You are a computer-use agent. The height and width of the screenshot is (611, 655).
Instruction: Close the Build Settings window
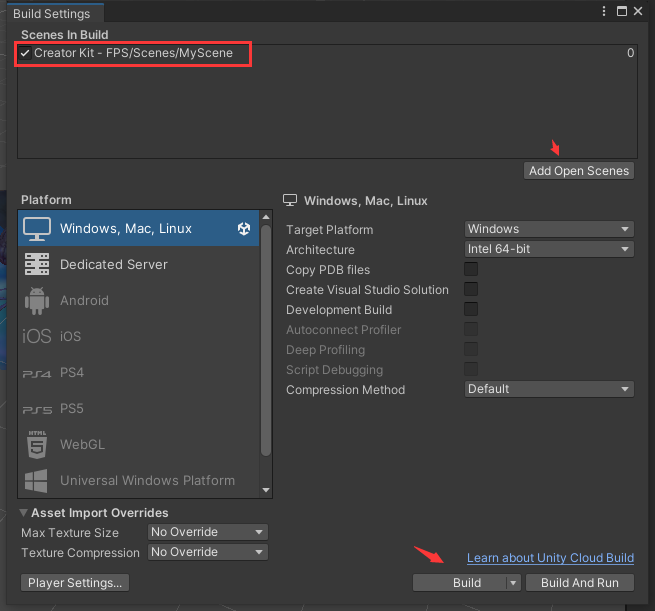[x=638, y=11]
